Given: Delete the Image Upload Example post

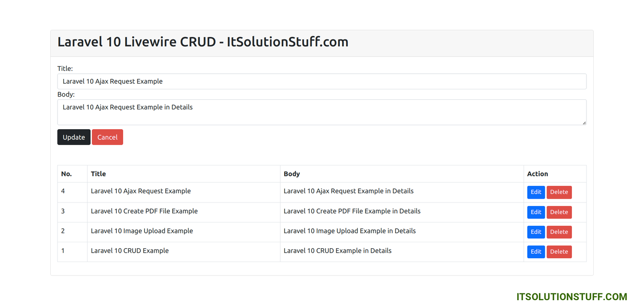Looking at the screenshot, I should [559, 232].
